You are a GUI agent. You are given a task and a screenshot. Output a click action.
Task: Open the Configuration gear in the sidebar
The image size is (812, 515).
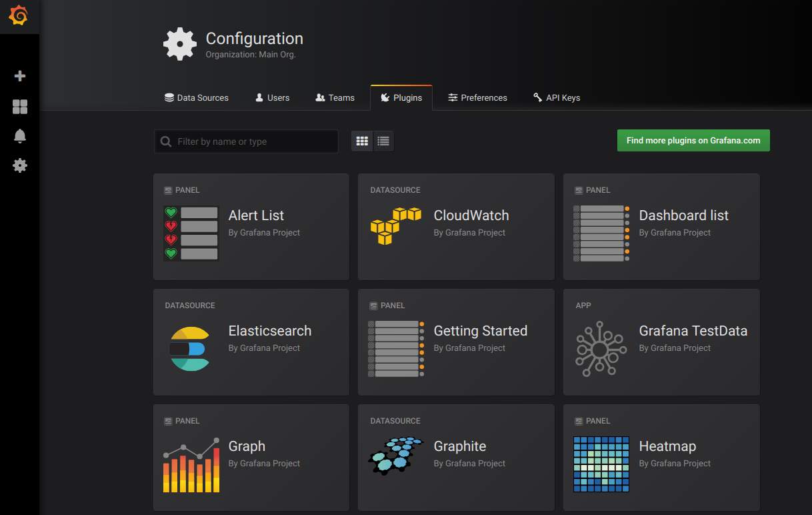coord(20,165)
